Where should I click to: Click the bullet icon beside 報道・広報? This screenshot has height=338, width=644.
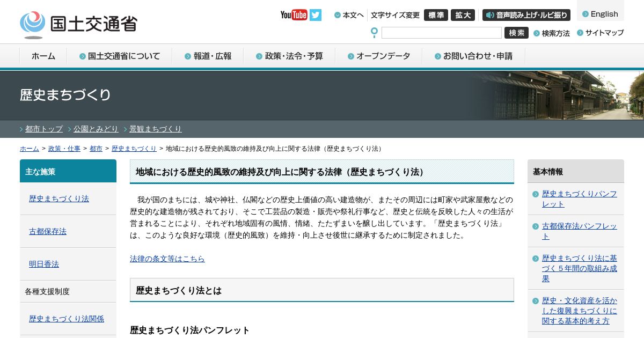point(188,56)
